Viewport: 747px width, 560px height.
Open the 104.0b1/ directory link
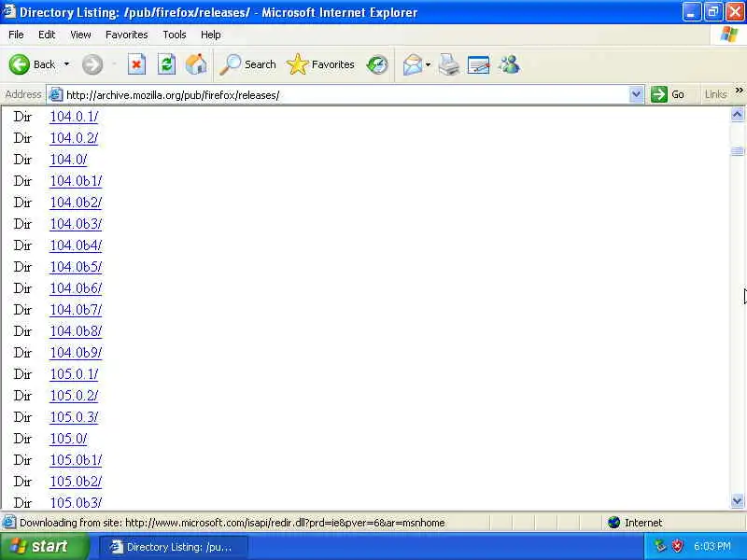[x=77, y=181]
